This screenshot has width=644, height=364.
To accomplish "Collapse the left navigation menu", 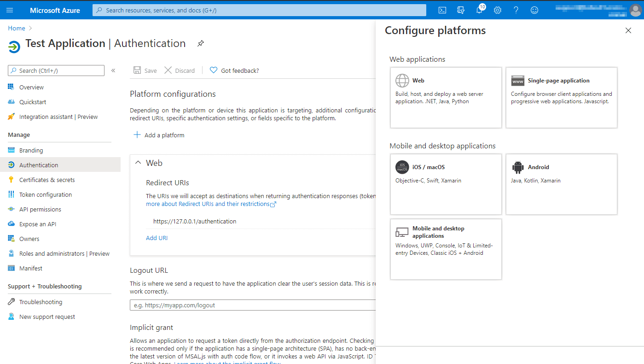I will click(x=113, y=70).
